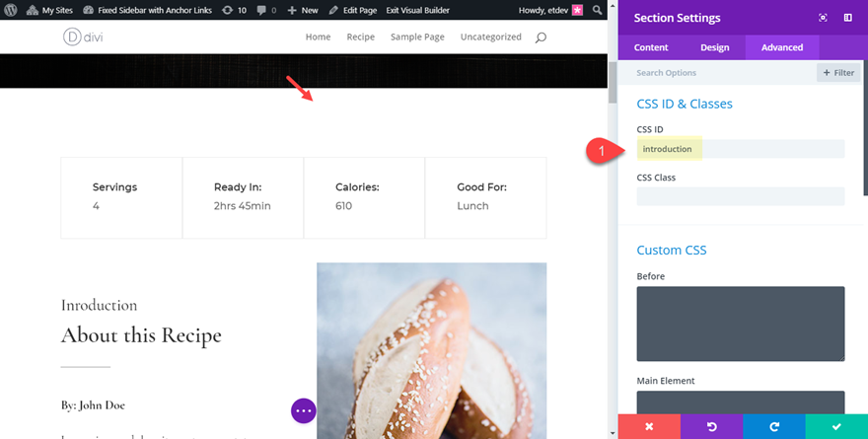The height and width of the screenshot is (439, 868).
Task: Open admin bar search magnifier
Action: (599, 10)
